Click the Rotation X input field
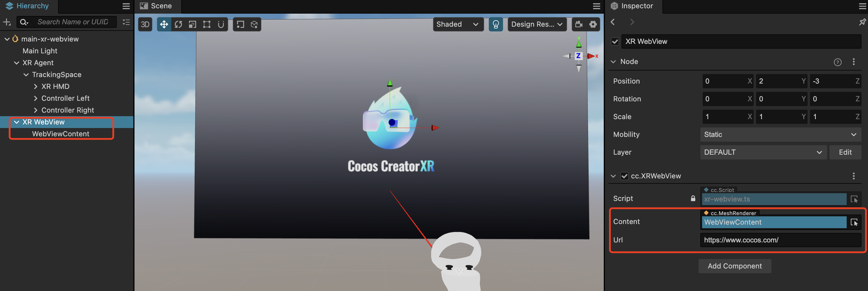This screenshot has width=868, height=291. pyautogui.click(x=728, y=99)
